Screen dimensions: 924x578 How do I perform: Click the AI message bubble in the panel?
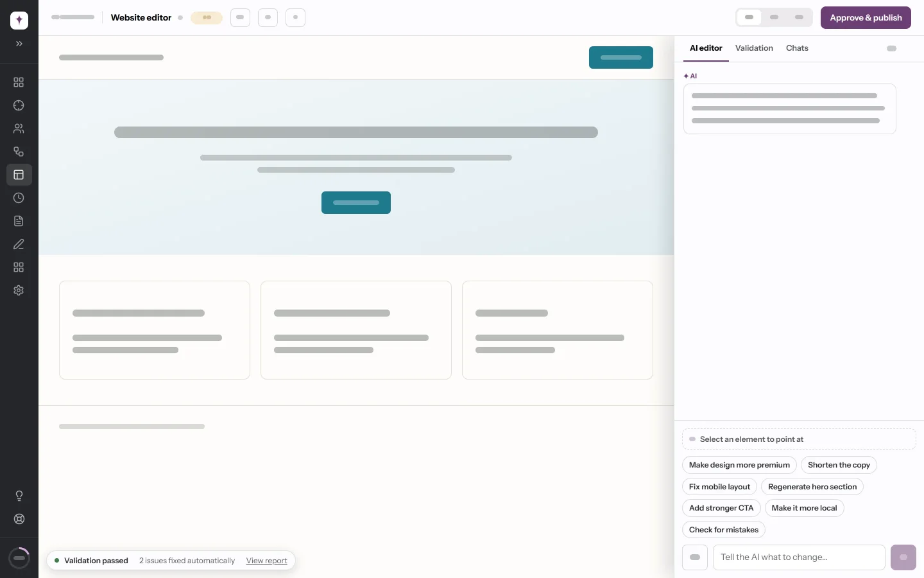[789, 109]
